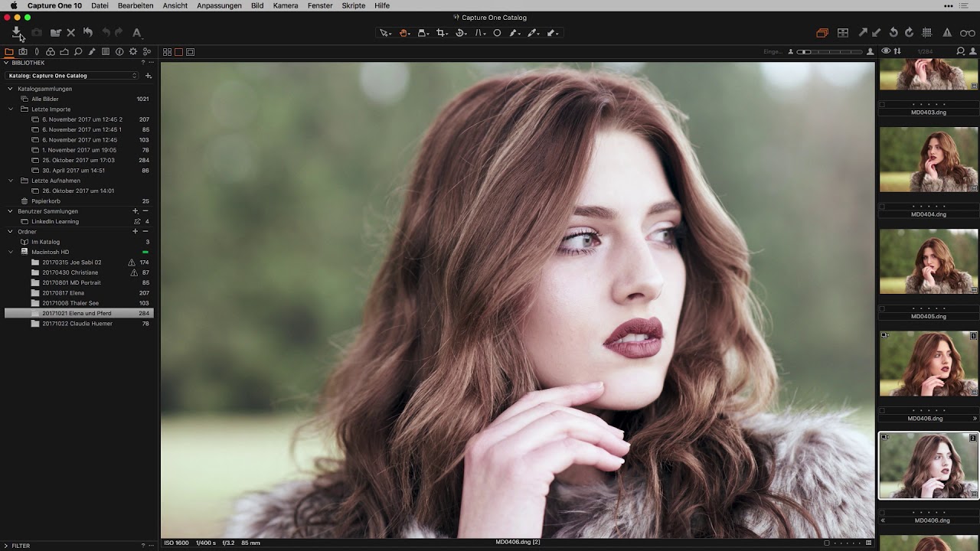Collapse the BIBLIOTHEK panel

[x=6, y=63]
